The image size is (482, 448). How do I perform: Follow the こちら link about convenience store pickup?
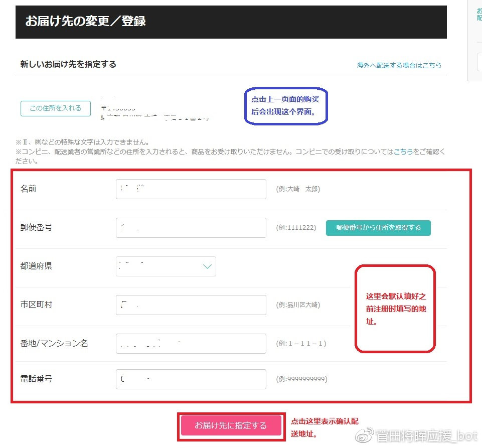click(403, 152)
